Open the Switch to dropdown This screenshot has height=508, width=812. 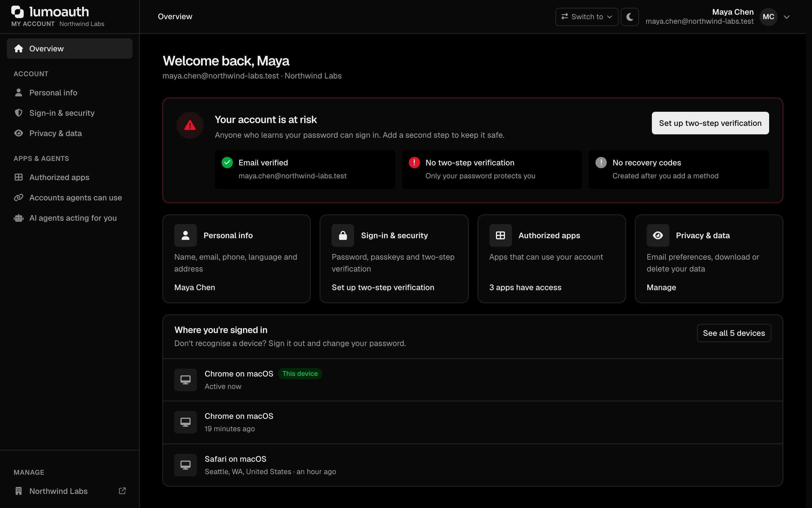586,17
